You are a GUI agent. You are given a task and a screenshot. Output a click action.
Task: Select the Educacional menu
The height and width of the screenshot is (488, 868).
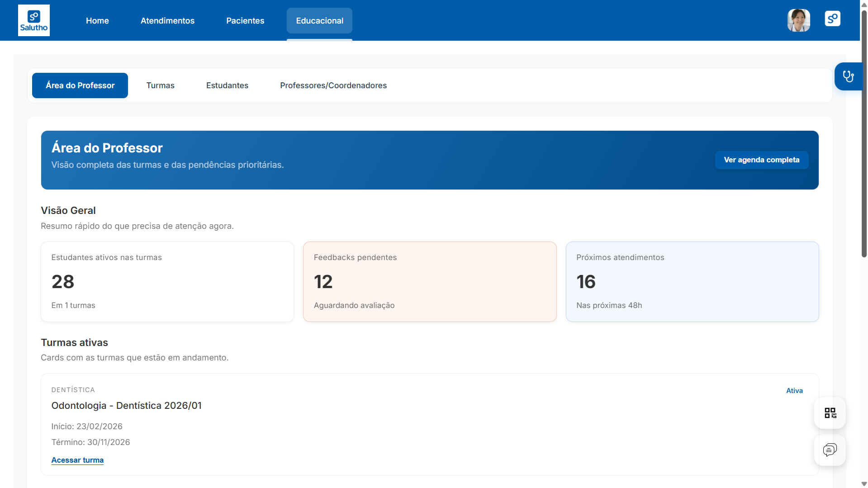click(x=319, y=20)
